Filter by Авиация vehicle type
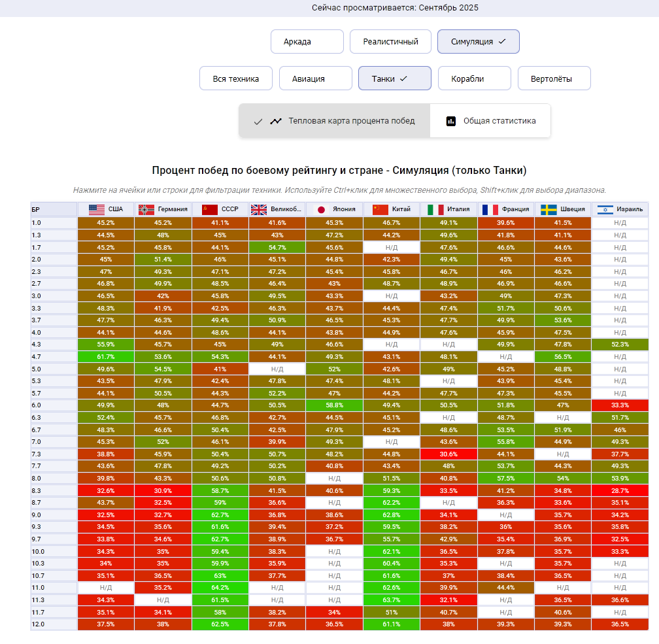The height and width of the screenshot is (644, 659). click(x=315, y=78)
